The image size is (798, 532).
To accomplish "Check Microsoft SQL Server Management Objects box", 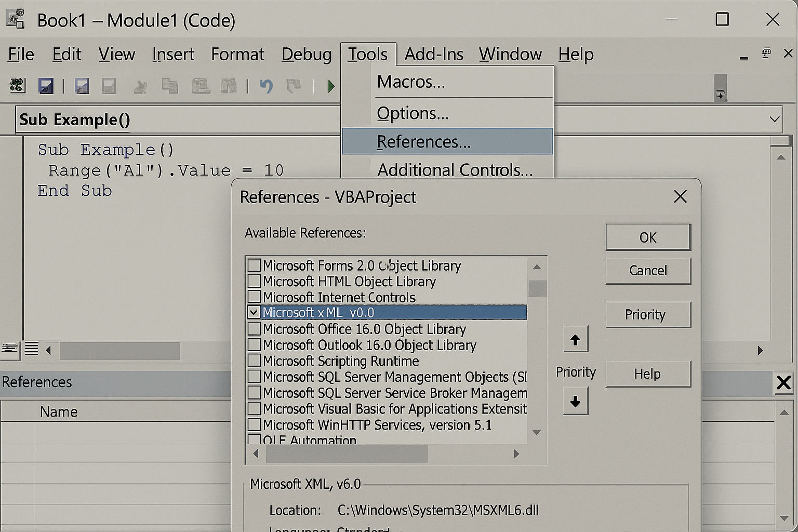I will click(x=254, y=376).
